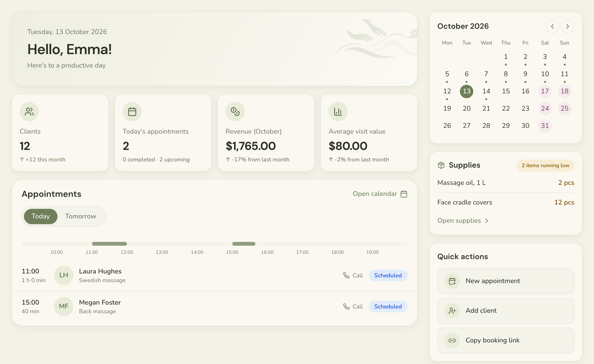Viewport: 594px width, 364px height.
Task: Click the Average visit value chart icon
Action: tap(338, 112)
